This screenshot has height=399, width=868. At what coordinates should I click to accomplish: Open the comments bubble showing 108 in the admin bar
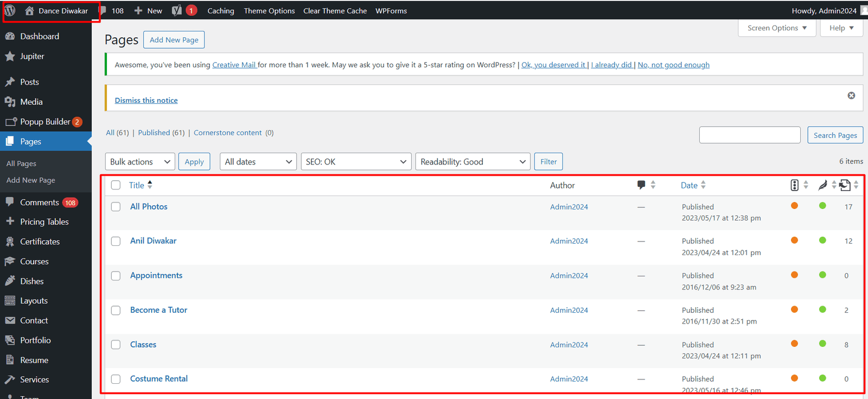[111, 10]
